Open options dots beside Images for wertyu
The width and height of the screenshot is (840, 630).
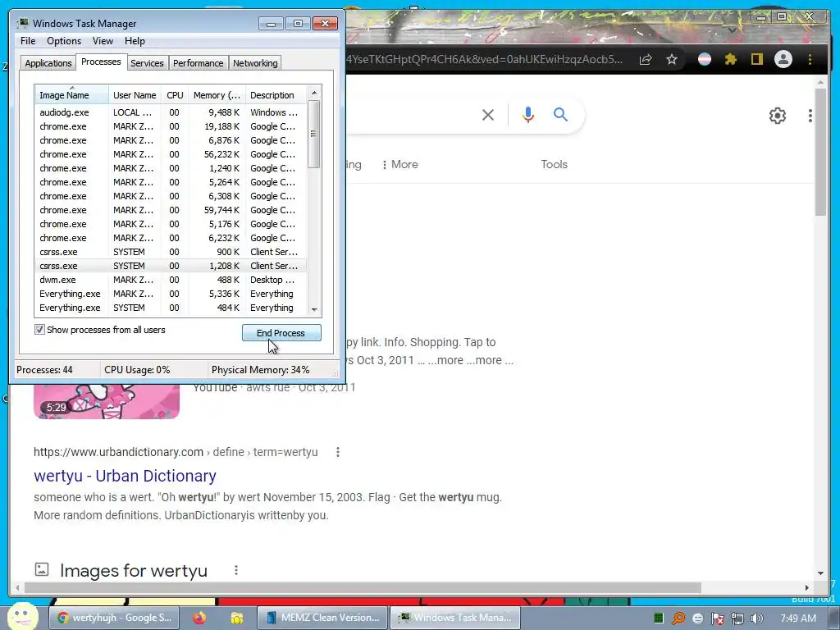(x=235, y=570)
